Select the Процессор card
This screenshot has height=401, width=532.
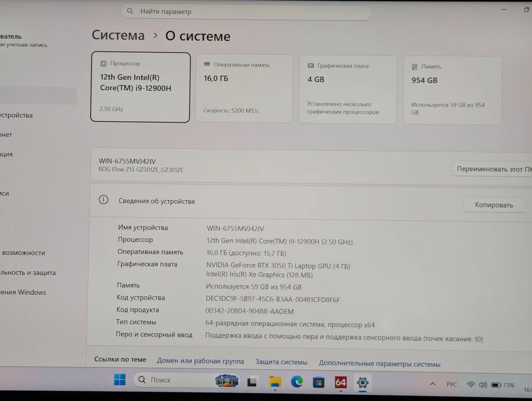tap(140, 87)
